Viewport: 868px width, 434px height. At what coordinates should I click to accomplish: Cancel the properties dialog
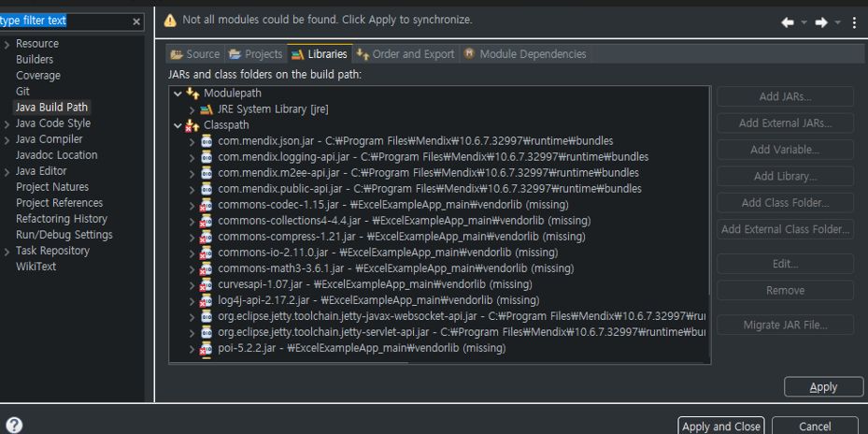tap(815, 427)
